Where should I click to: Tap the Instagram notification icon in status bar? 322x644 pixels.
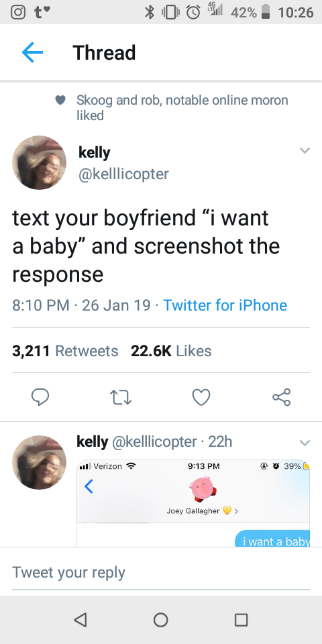(x=17, y=12)
